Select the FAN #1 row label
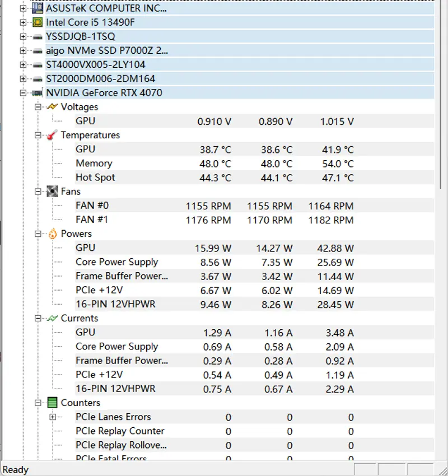 (x=92, y=220)
